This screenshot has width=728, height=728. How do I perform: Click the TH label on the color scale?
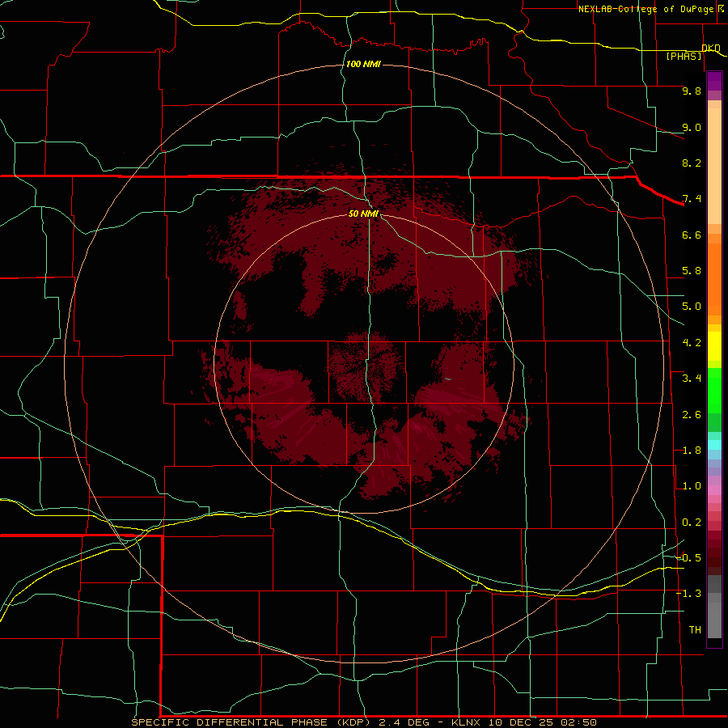click(x=695, y=630)
